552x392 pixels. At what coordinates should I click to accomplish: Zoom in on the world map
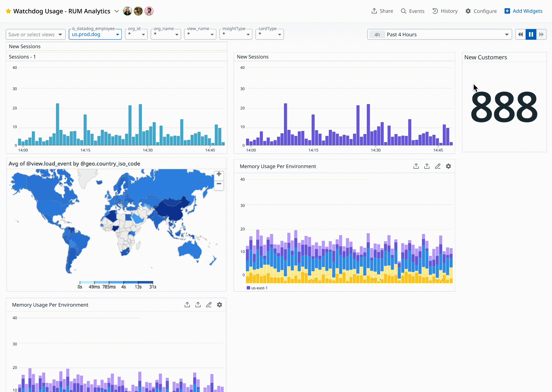[219, 174]
